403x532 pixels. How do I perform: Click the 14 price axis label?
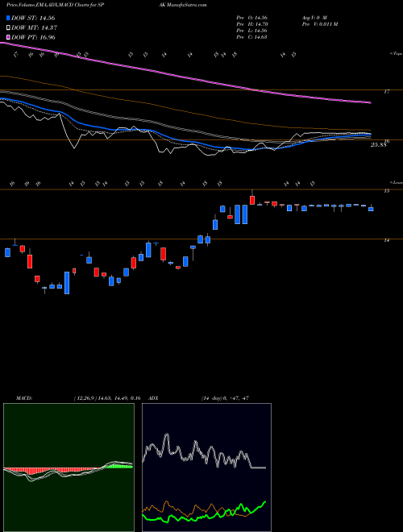click(386, 240)
